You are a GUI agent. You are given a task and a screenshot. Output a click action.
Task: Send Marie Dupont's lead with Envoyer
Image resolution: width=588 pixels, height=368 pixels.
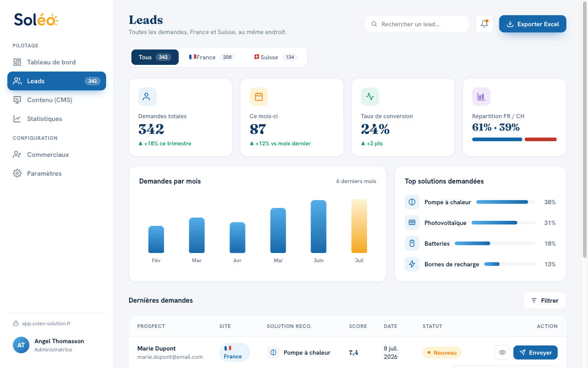(535, 353)
